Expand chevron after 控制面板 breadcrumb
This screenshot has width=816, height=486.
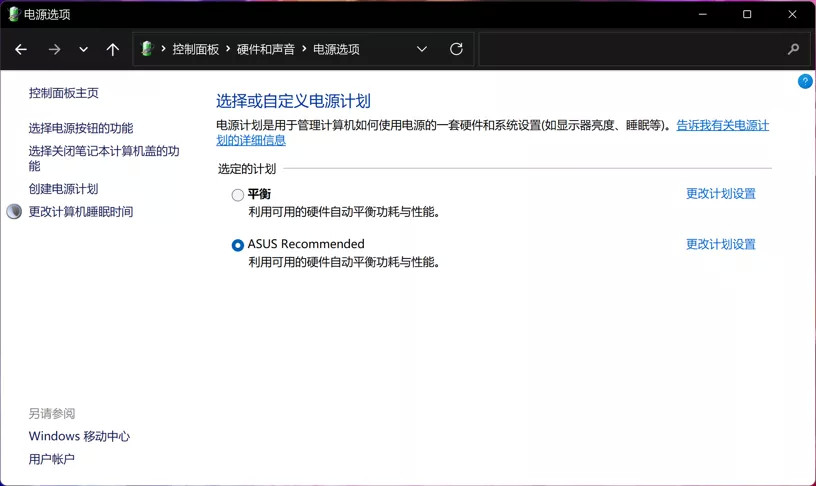[228, 48]
